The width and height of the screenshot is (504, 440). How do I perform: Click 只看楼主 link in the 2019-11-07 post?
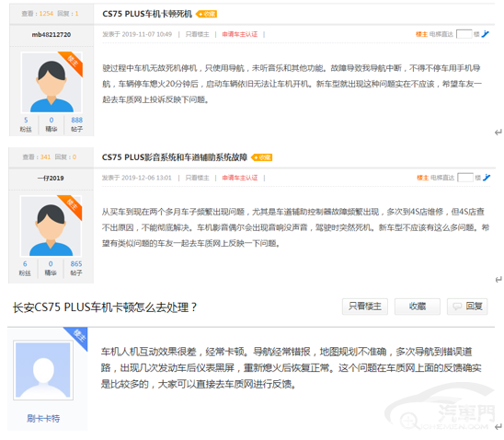[x=197, y=34]
